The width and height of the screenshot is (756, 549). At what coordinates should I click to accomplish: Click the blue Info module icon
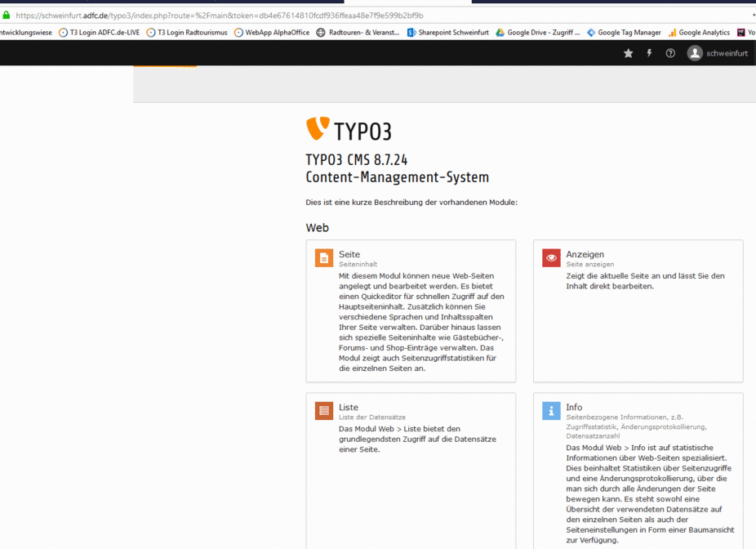[x=551, y=411]
